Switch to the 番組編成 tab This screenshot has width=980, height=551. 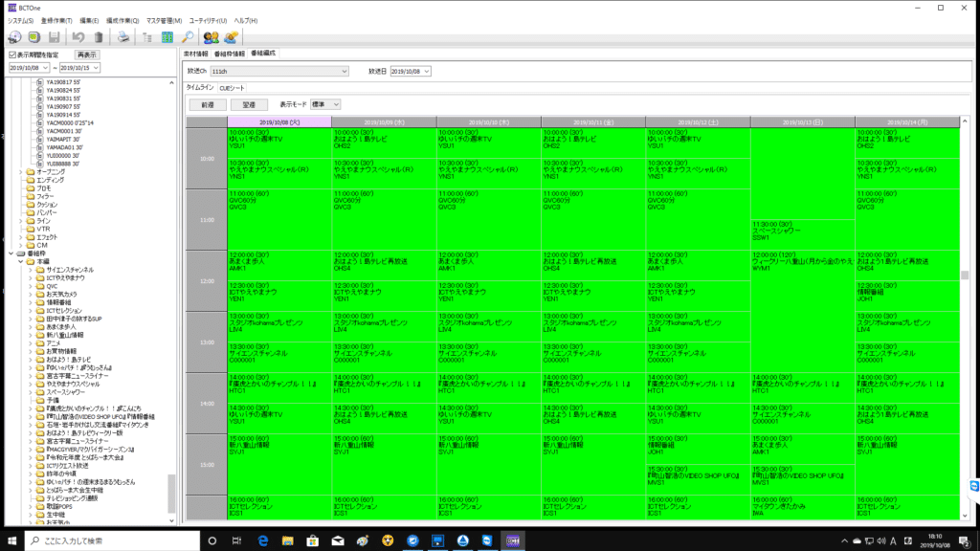(x=263, y=54)
